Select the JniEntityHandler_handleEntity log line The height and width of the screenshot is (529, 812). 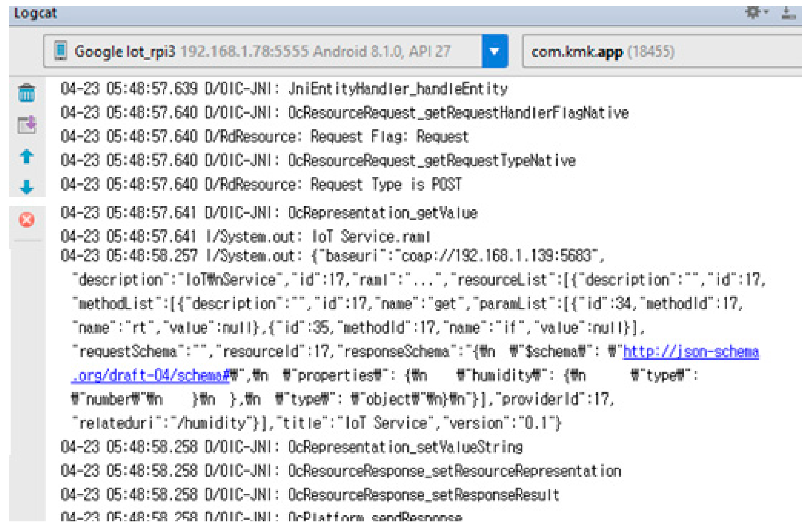(284, 89)
